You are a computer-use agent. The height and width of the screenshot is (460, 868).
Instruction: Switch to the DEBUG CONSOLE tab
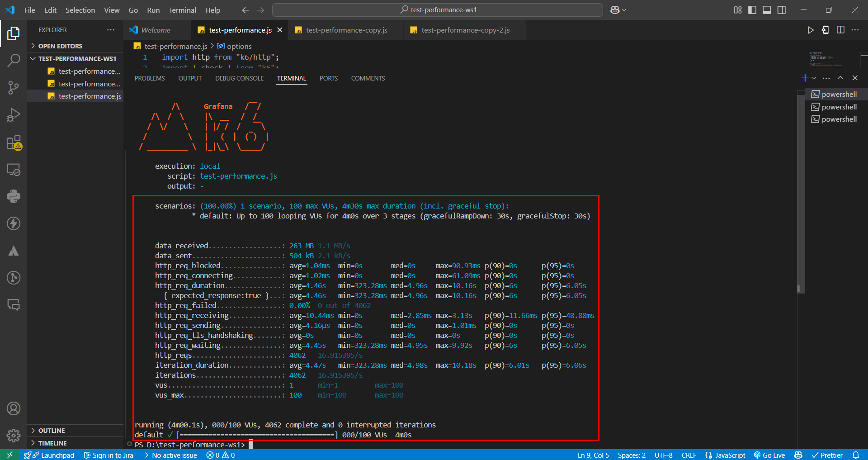coord(239,78)
